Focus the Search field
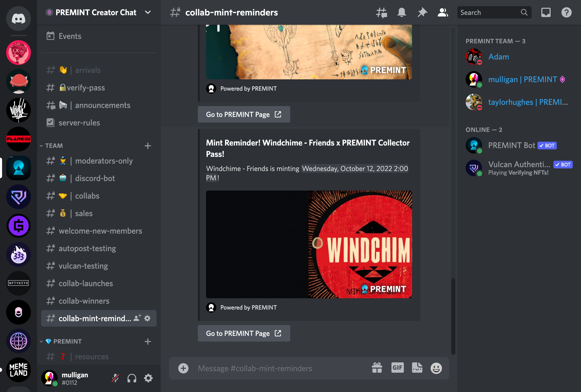 coord(494,12)
